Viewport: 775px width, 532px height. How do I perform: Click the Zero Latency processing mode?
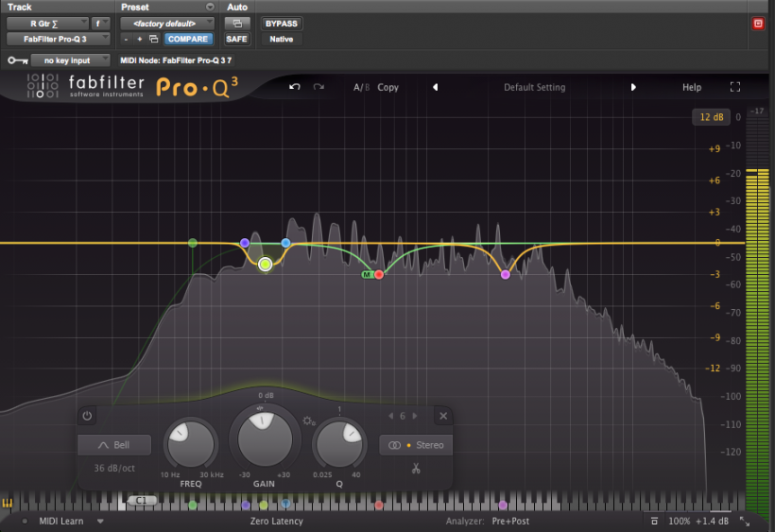coord(276,521)
